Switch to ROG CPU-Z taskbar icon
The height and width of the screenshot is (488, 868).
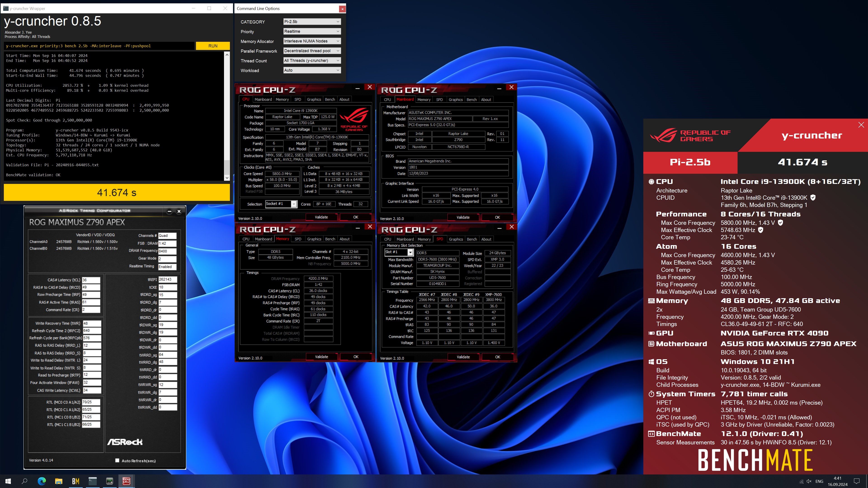pyautogui.click(x=126, y=481)
